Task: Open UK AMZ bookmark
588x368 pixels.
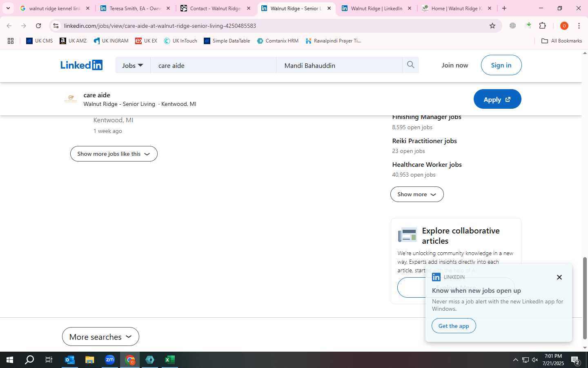Action: (x=73, y=41)
